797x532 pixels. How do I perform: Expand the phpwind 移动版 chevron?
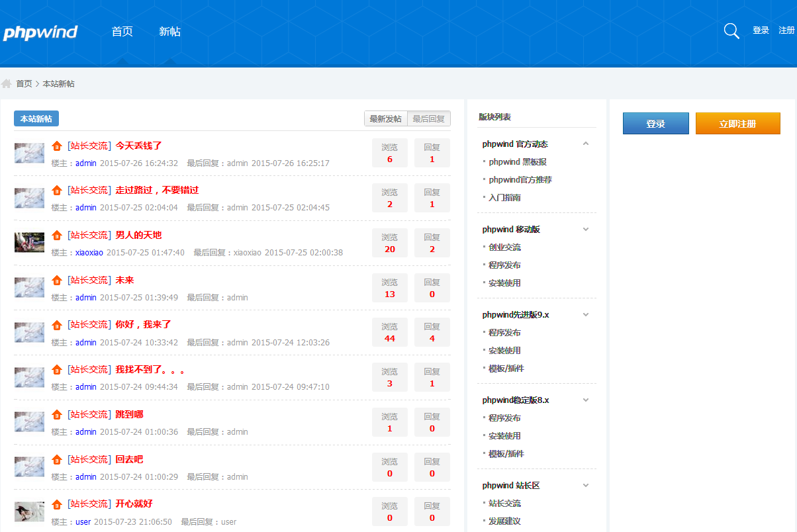pyautogui.click(x=585, y=229)
